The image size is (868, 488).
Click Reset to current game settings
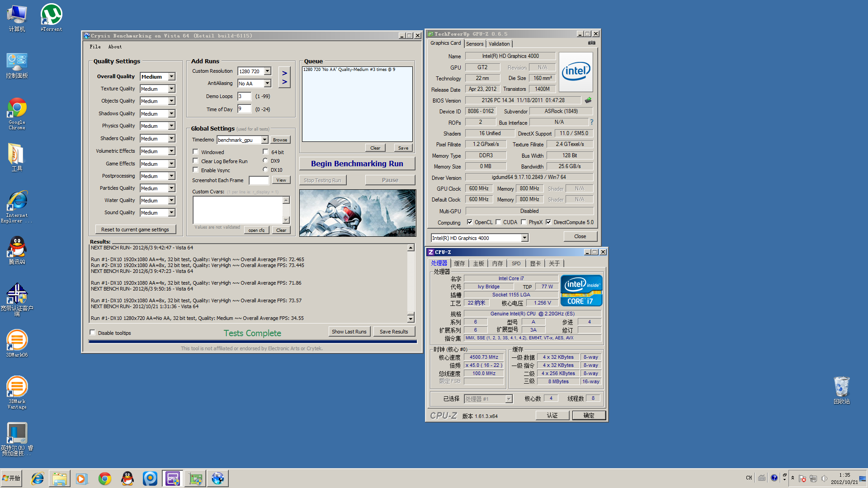pos(135,230)
